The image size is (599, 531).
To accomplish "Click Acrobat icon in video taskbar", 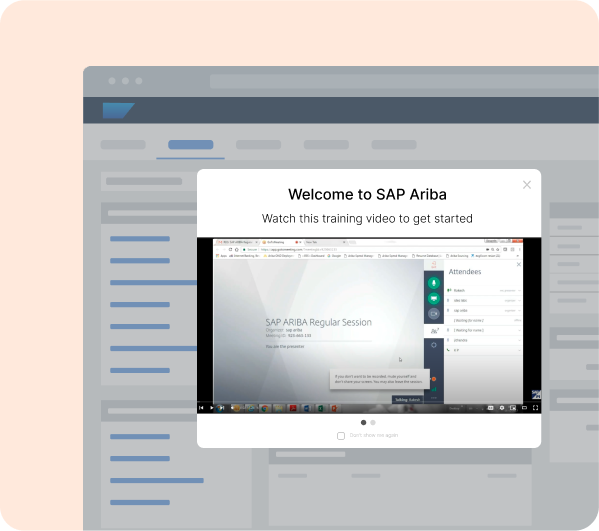I will point(293,408).
